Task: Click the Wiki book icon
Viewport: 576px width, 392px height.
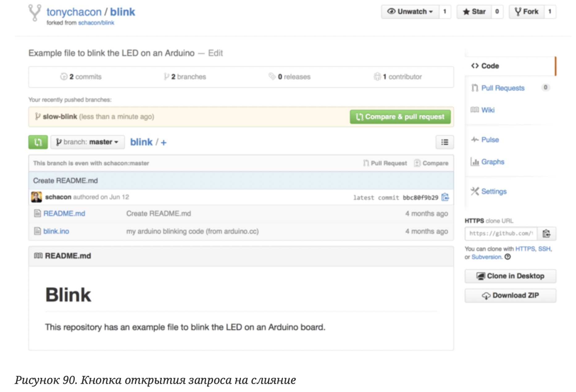Action: click(x=475, y=110)
